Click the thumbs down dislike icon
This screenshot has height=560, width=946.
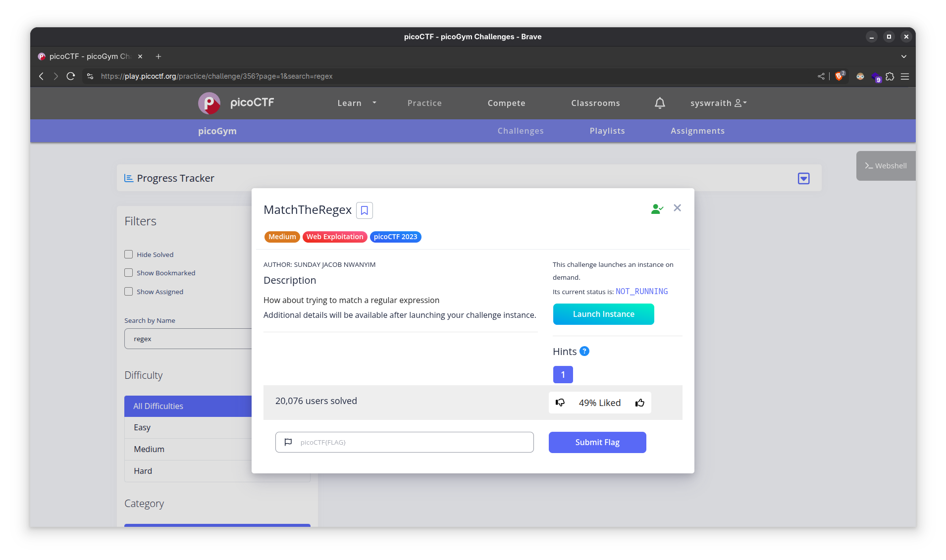(560, 403)
